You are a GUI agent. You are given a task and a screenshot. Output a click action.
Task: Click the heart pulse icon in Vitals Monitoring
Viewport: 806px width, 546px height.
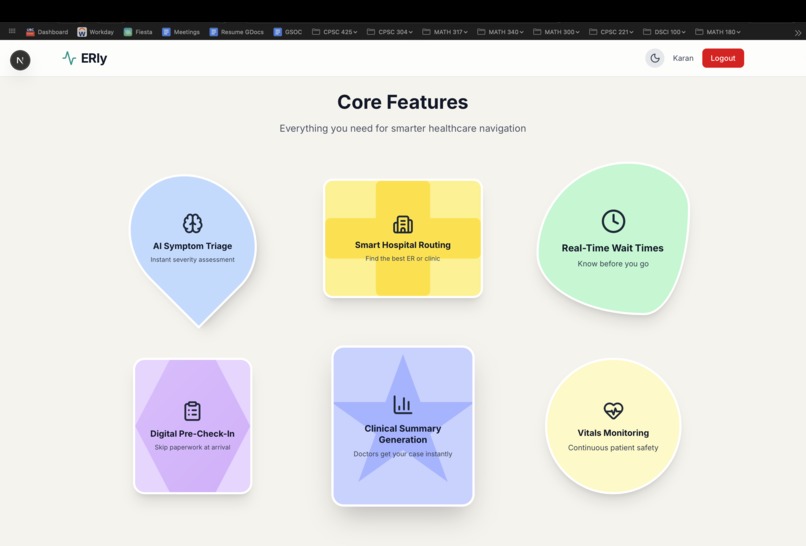click(x=613, y=410)
